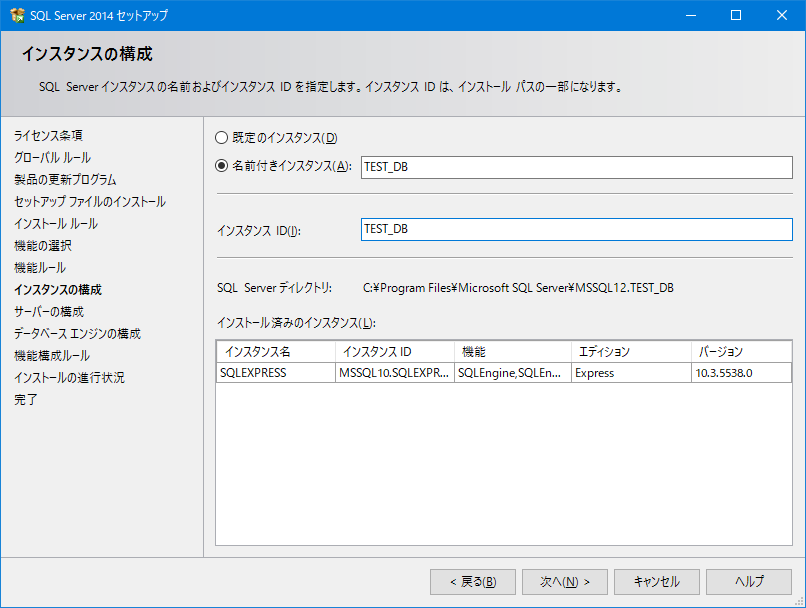
Task: Maximize the setup window
Action: (x=736, y=15)
